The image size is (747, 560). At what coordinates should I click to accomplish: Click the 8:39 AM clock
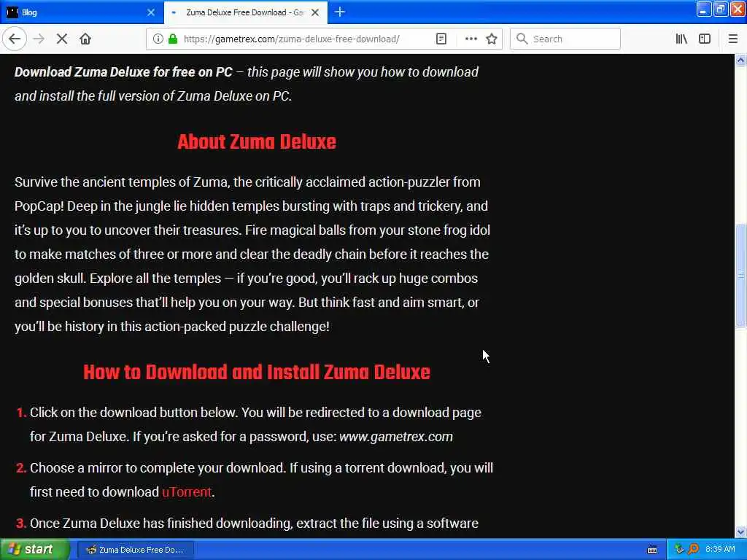point(720,550)
